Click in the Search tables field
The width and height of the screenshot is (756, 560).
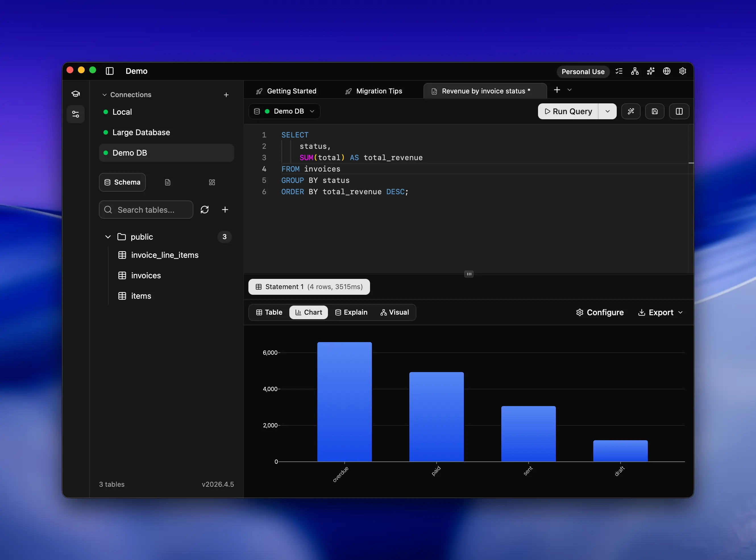[146, 210]
